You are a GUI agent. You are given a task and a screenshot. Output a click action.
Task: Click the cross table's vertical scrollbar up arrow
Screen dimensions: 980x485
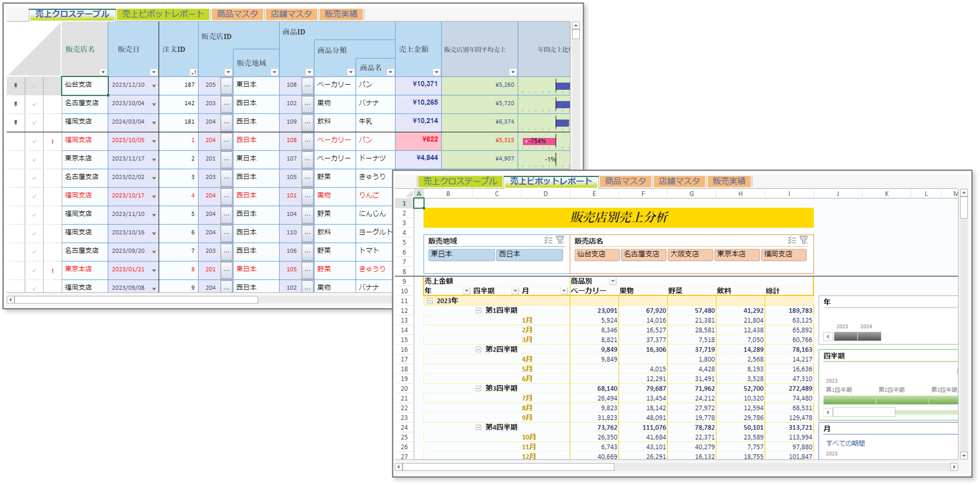click(575, 26)
